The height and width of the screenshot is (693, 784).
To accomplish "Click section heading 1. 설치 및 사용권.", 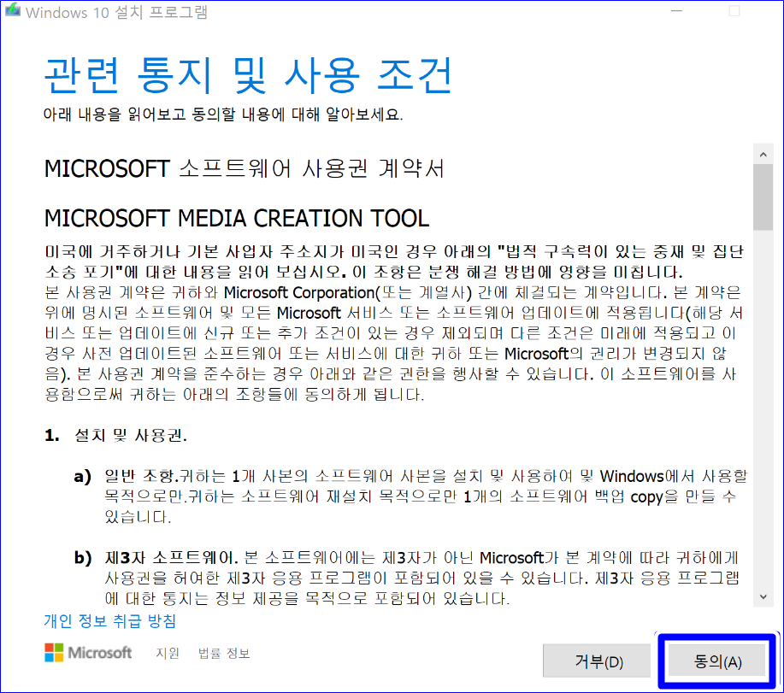I will click(115, 435).
